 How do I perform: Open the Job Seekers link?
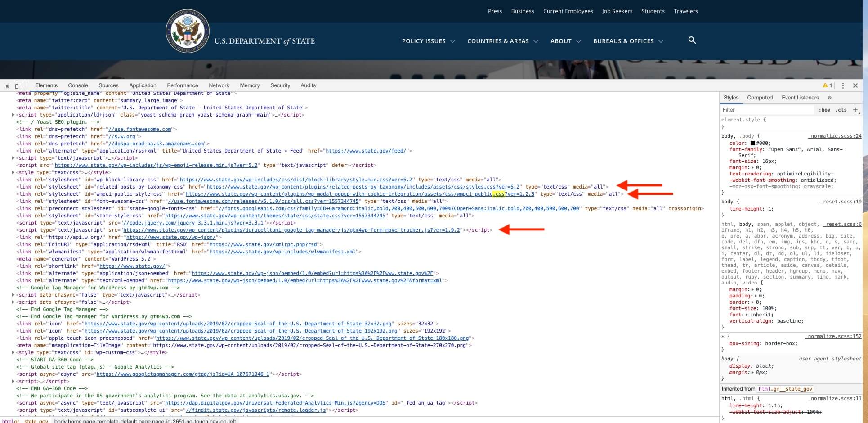(617, 11)
